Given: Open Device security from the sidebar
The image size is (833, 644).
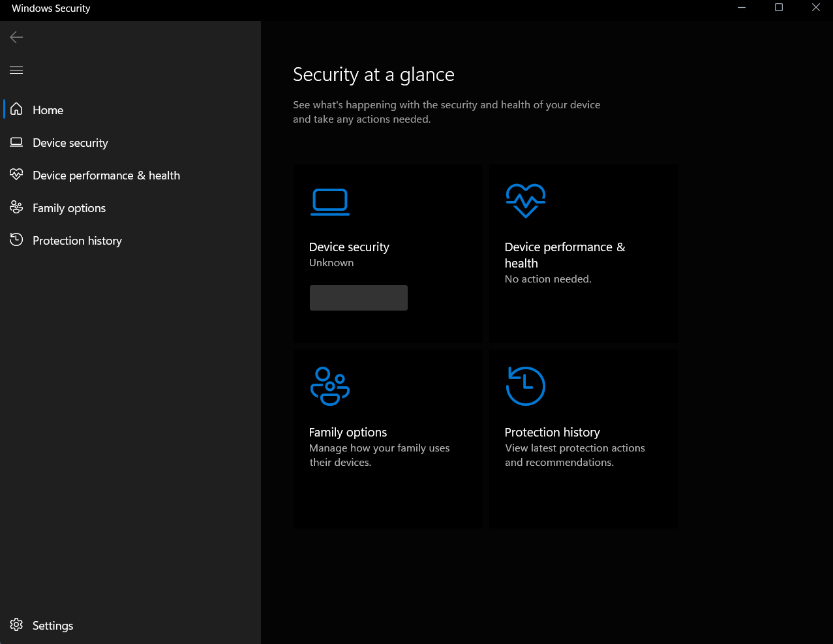Looking at the screenshot, I should pyautogui.click(x=130, y=142).
